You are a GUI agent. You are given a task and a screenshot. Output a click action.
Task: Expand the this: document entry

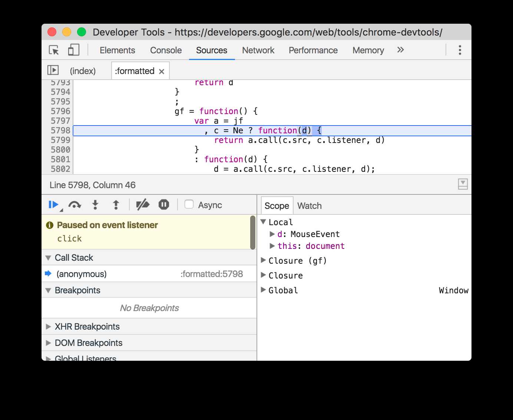[272, 246]
